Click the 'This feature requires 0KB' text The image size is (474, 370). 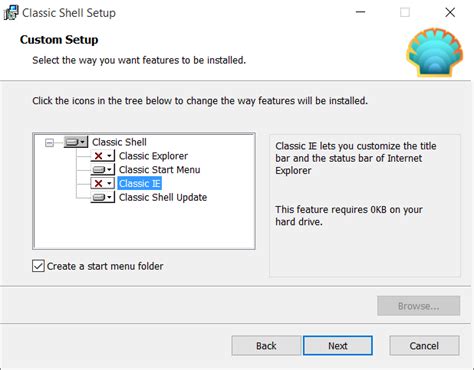tap(349, 216)
